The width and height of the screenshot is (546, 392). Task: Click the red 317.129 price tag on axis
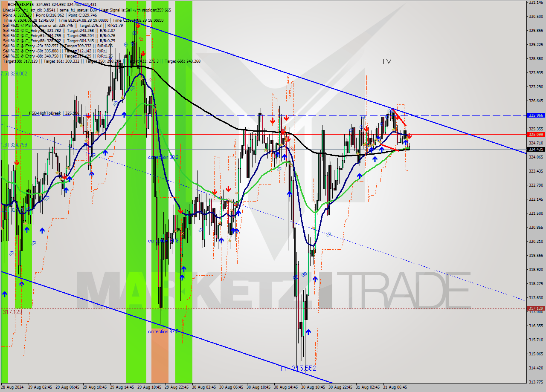pos(535,308)
